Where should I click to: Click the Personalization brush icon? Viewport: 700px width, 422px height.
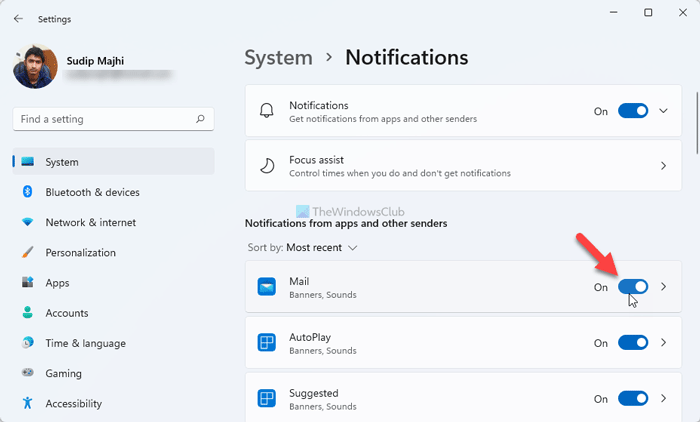(x=27, y=253)
